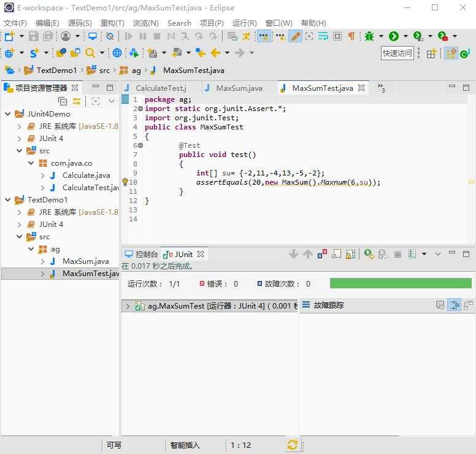Toggle Filter Stack Trace in failure trace
The width and height of the screenshot is (476, 454).
click(455, 305)
